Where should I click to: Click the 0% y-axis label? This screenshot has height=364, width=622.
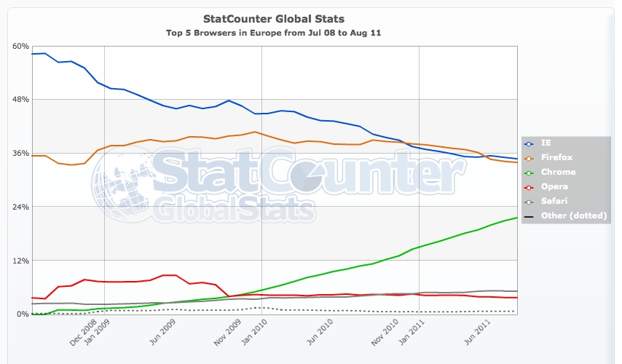pos(22,314)
